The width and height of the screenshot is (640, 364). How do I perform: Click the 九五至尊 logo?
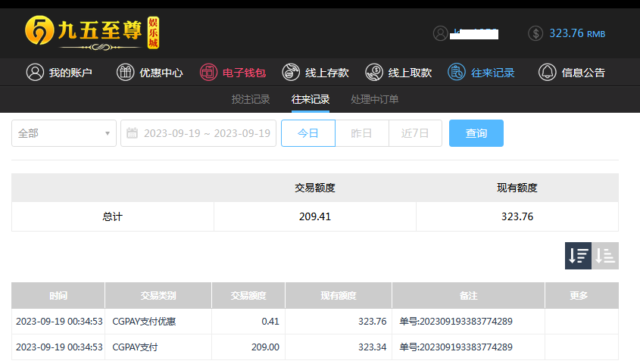point(92,33)
